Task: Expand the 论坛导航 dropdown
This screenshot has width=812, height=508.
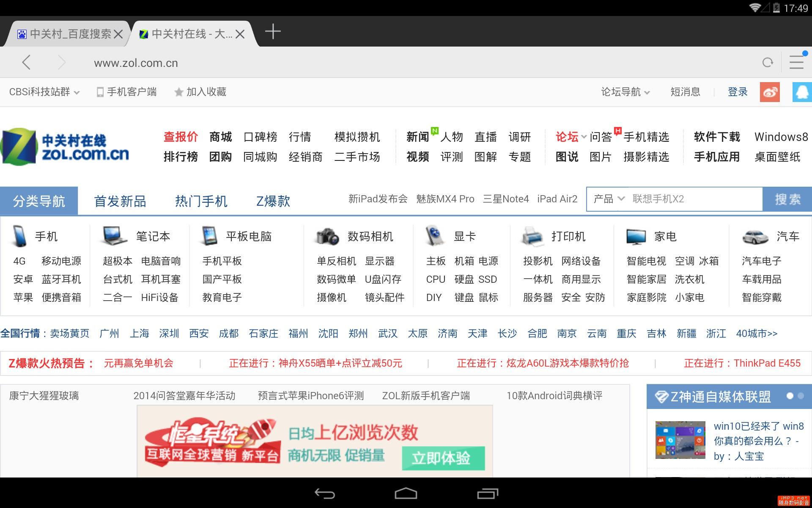Action: tap(625, 92)
